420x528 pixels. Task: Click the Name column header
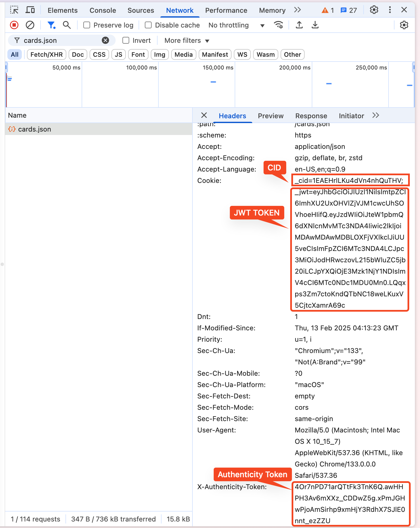click(99, 115)
